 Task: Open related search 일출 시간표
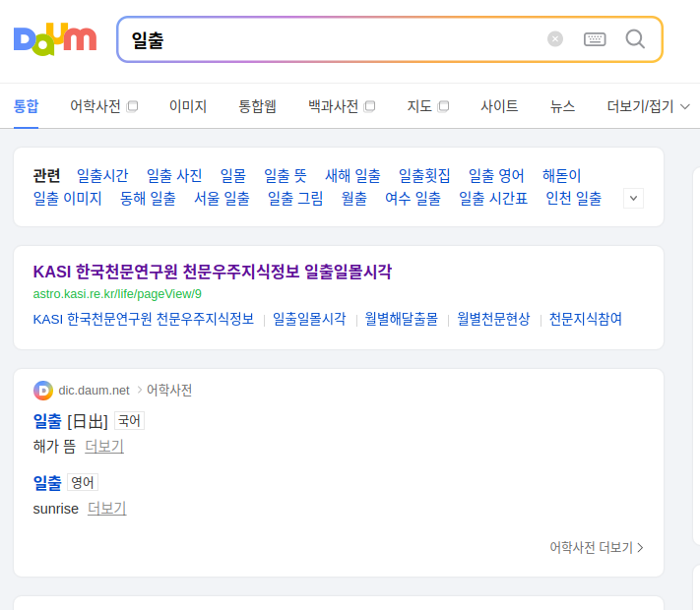[493, 198]
